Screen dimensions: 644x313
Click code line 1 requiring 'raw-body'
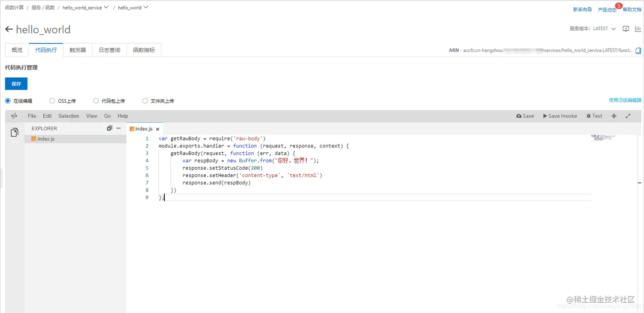[212, 139]
